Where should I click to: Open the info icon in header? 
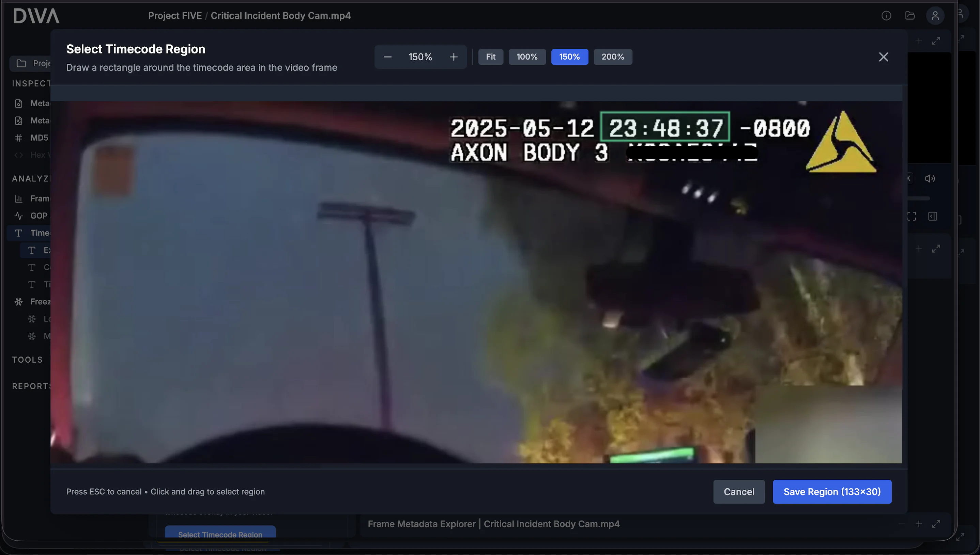886,16
